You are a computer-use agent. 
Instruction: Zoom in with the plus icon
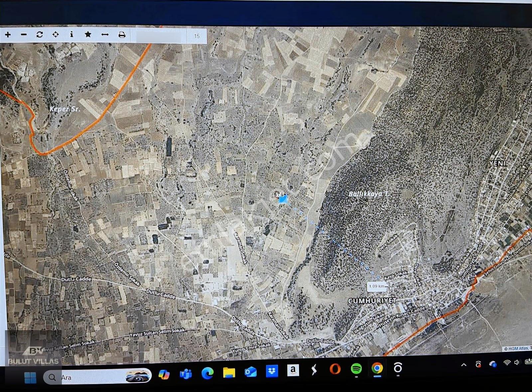click(8, 35)
